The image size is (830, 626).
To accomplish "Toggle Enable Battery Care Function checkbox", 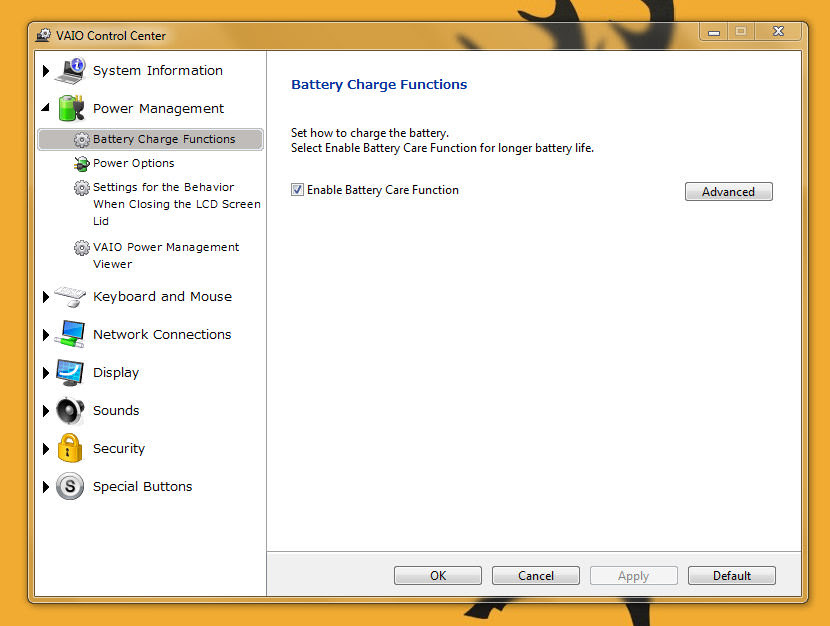I will coord(297,189).
